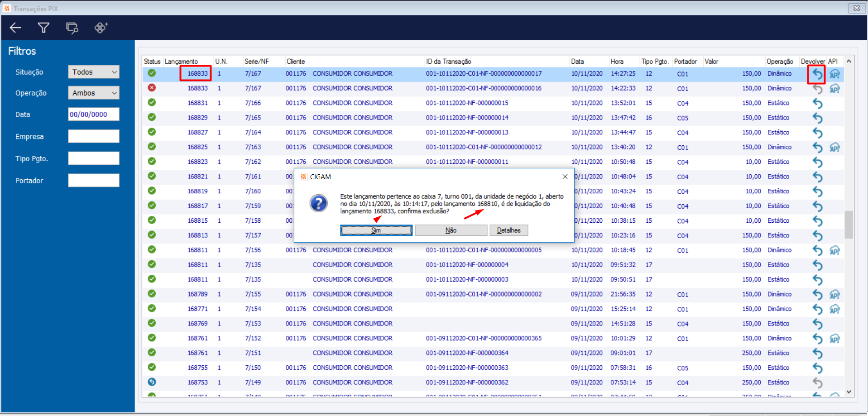Click Devolver arrow for lançamento 168813
Screen dimensions: 868x416
(817, 235)
